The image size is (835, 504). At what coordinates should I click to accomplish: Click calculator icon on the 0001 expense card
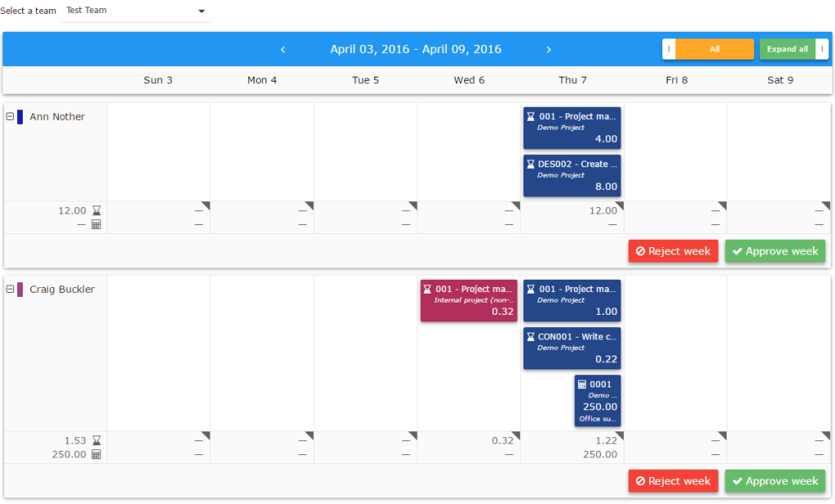point(582,385)
